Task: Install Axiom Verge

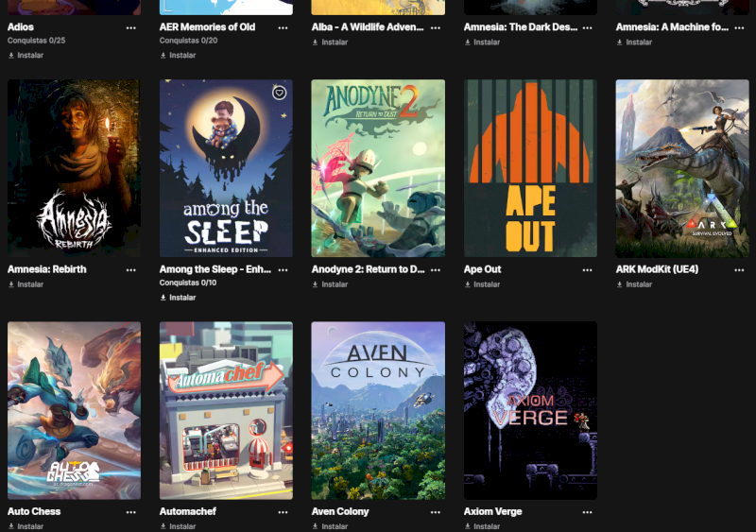Action: click(x=482, y=526)
